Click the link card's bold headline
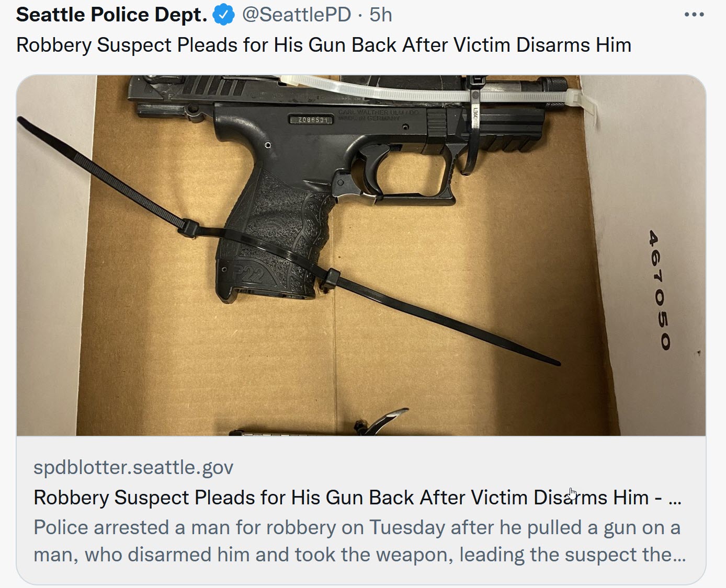 point(357,497)
